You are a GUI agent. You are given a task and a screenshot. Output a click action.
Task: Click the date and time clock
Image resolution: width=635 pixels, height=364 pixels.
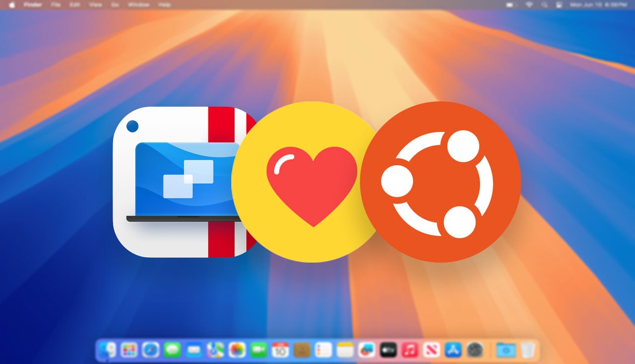[599, 4]
